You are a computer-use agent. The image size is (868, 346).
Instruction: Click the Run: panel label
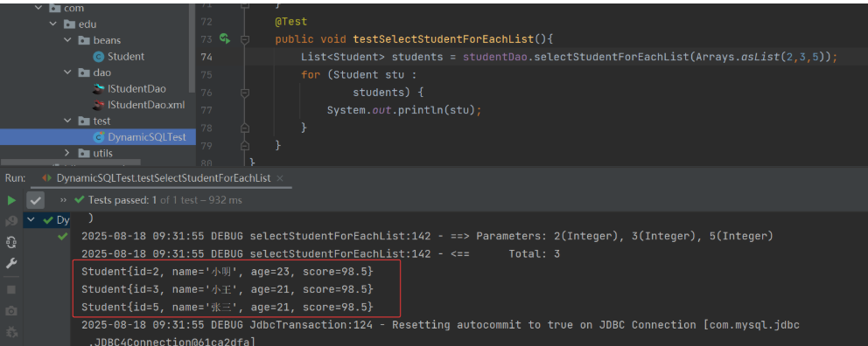pyautogui.click(x=16, y=178)
